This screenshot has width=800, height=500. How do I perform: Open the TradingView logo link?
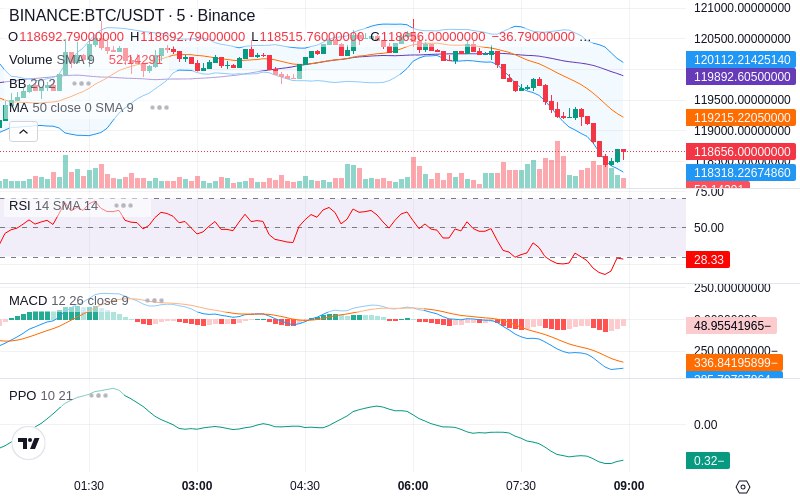tap(29, 443)
